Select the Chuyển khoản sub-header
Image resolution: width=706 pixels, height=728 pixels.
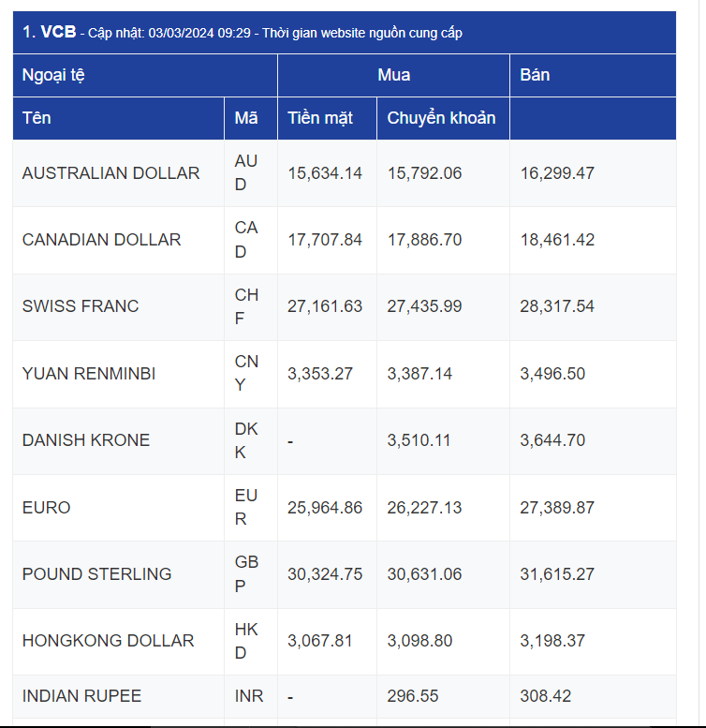443,118
